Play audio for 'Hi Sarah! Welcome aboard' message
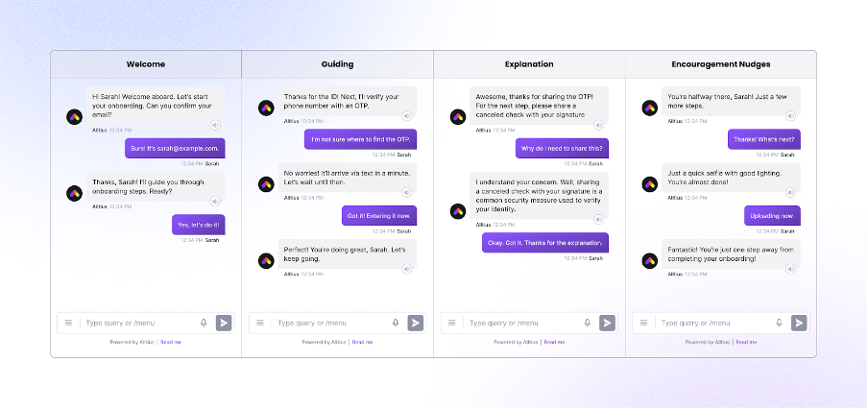The image size is (868, 409). coord(215,125)
